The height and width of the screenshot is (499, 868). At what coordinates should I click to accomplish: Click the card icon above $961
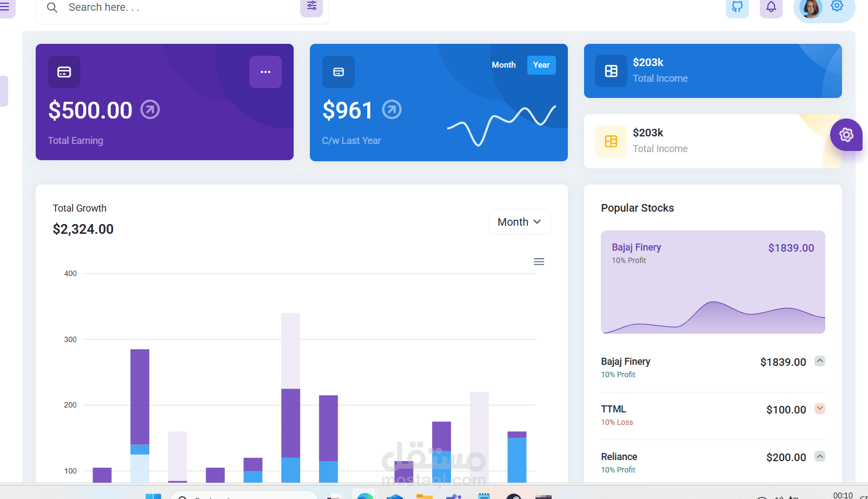(339, 72)
